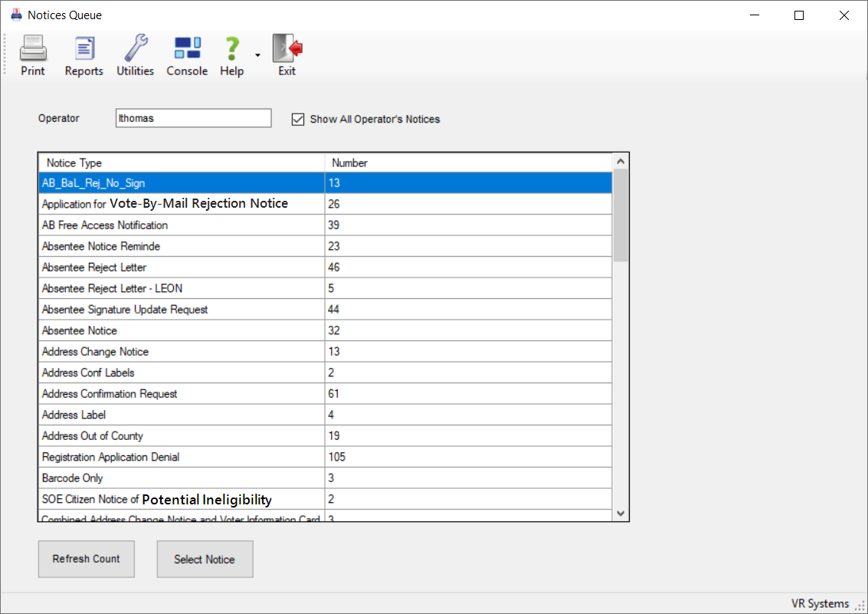Launch the Console icon
Screen dimensions: 868x614
click(187, 49)
